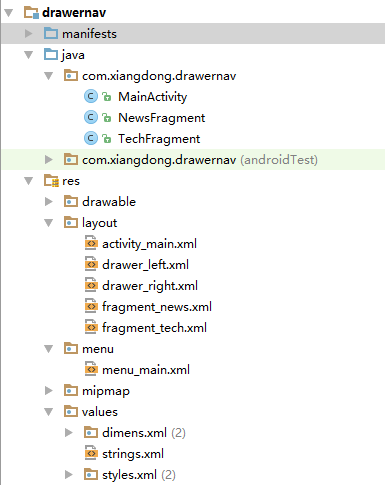Click the menu folder icon
385x485 pixels.
click(x=71, y=349)
